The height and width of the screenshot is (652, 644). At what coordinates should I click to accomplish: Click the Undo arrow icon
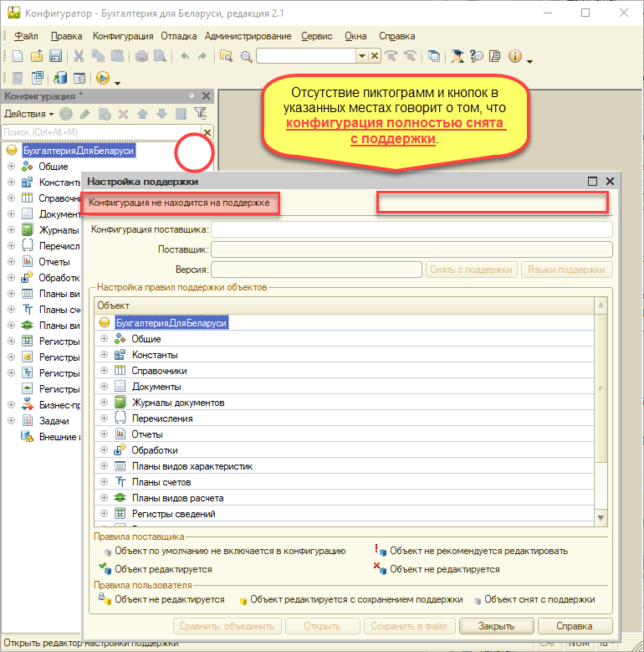point(185,56)
